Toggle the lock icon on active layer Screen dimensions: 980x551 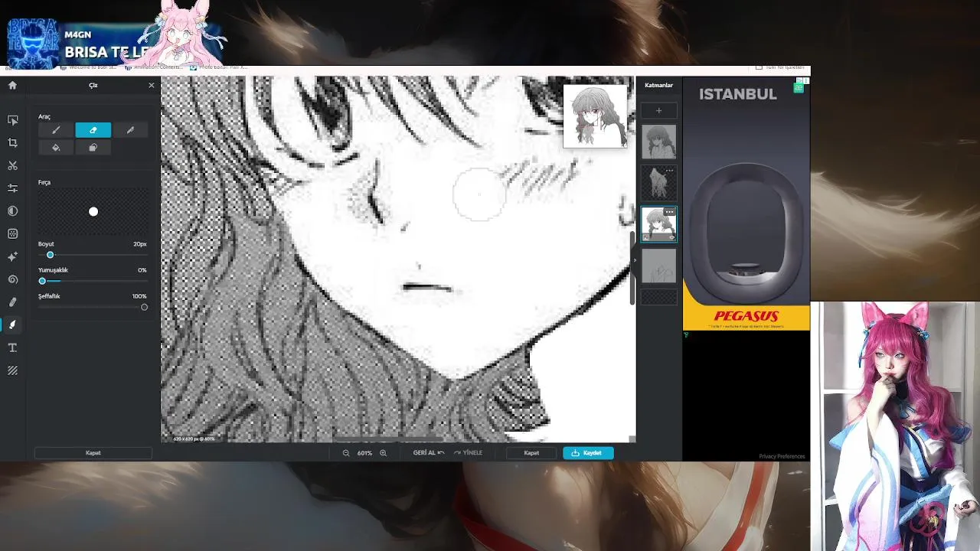pos(645,237)
